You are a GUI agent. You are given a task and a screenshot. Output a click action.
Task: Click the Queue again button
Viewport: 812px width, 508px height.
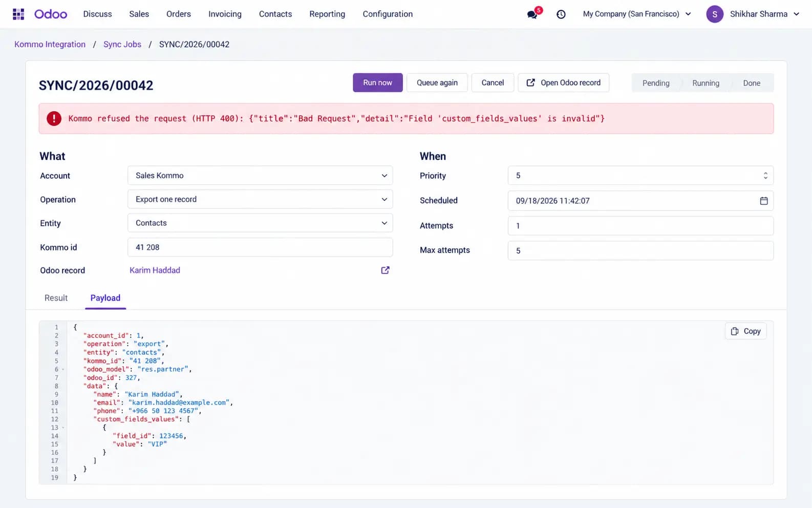[x=437, y=82]
